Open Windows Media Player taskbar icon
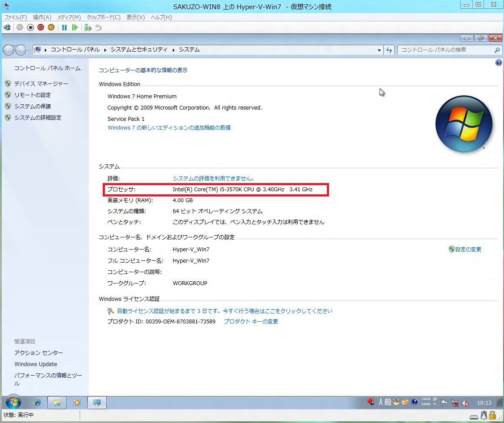Viewport: 504px width, 423px height. pos(77,403)
